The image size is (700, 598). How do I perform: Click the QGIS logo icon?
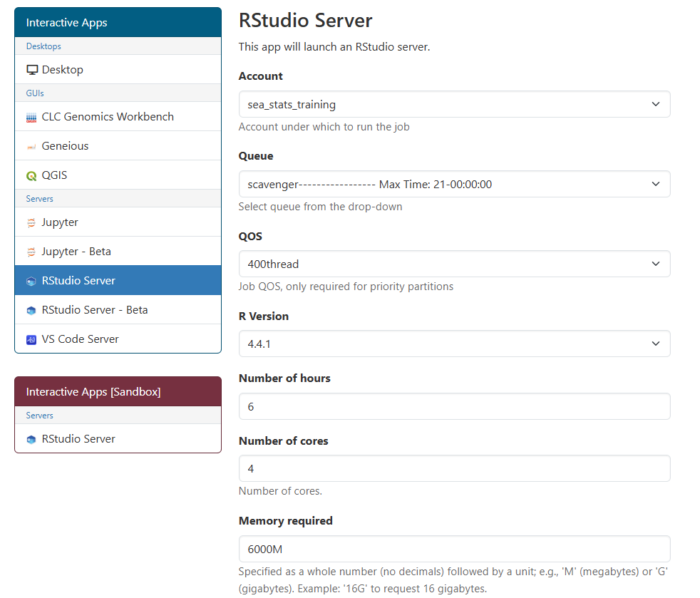[x=31, y=176]
